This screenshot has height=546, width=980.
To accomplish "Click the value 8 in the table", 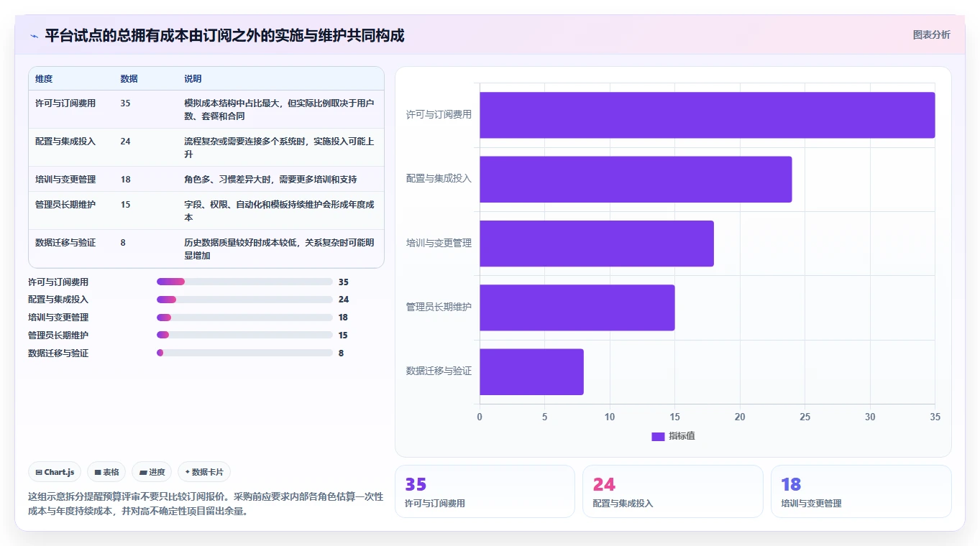I will click(x=123, y=243).
